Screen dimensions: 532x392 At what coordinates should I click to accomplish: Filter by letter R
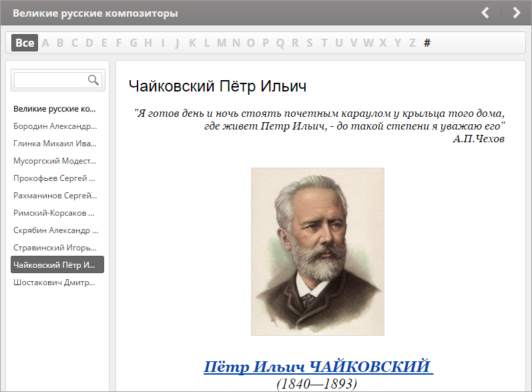[x=295, y=43]
